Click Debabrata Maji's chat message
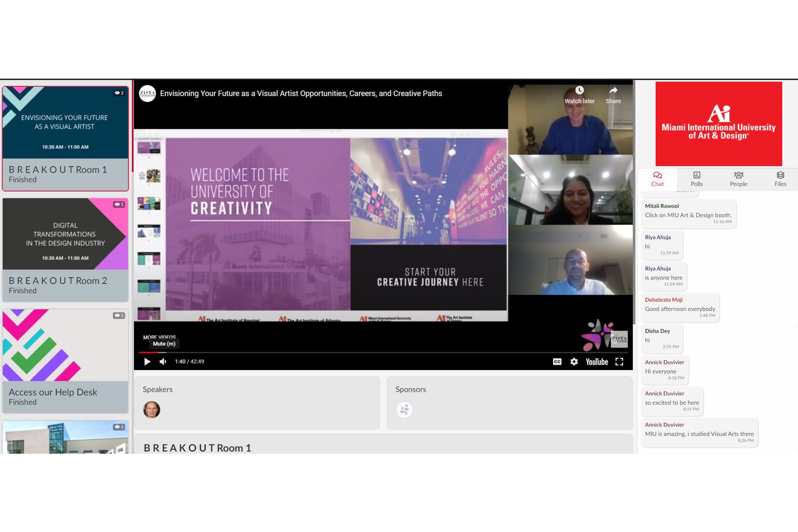Viewport: 798px width, 532px height. pos(680,308)
